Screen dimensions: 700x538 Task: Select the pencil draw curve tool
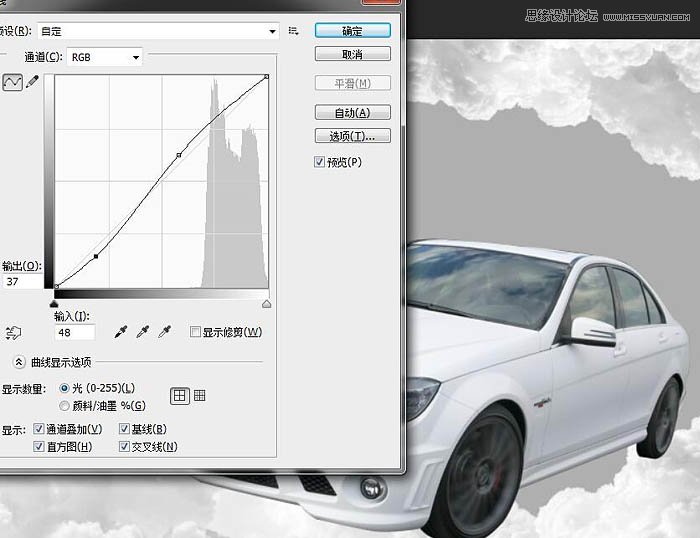point(32,84)
